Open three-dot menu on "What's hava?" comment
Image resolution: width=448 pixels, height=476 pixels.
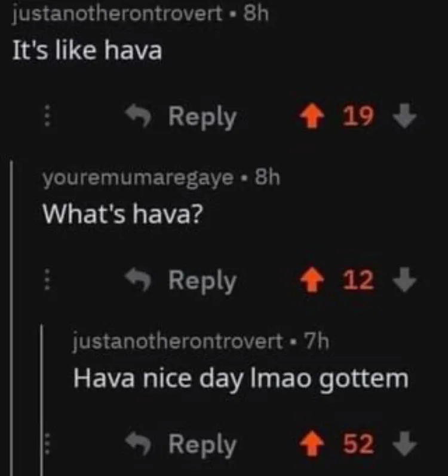pos(47,279)
